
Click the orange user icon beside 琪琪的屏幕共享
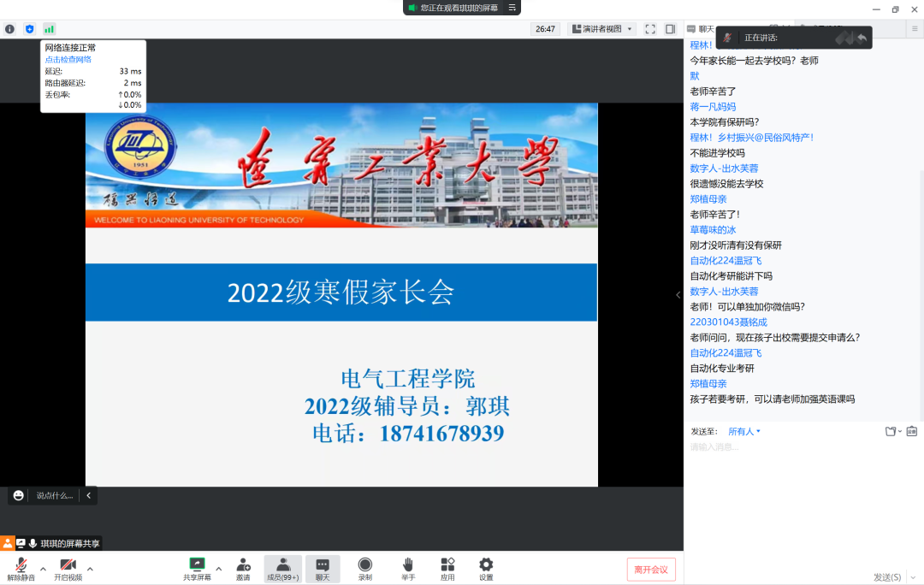tap(7, 543)
